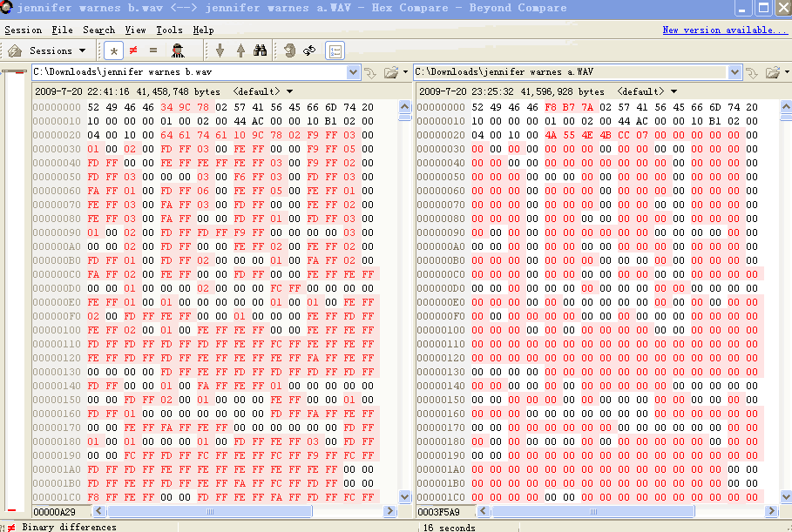Open the Help menu
The height and width of the screenshot is (532, 792).
coord(203,30)
